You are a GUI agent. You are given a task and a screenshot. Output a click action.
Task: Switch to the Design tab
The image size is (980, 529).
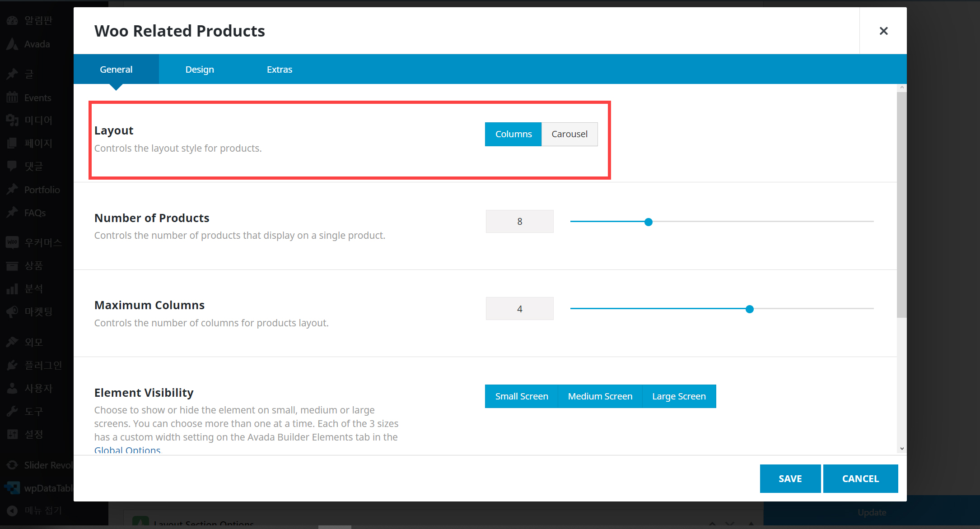(x=200, y=70)
